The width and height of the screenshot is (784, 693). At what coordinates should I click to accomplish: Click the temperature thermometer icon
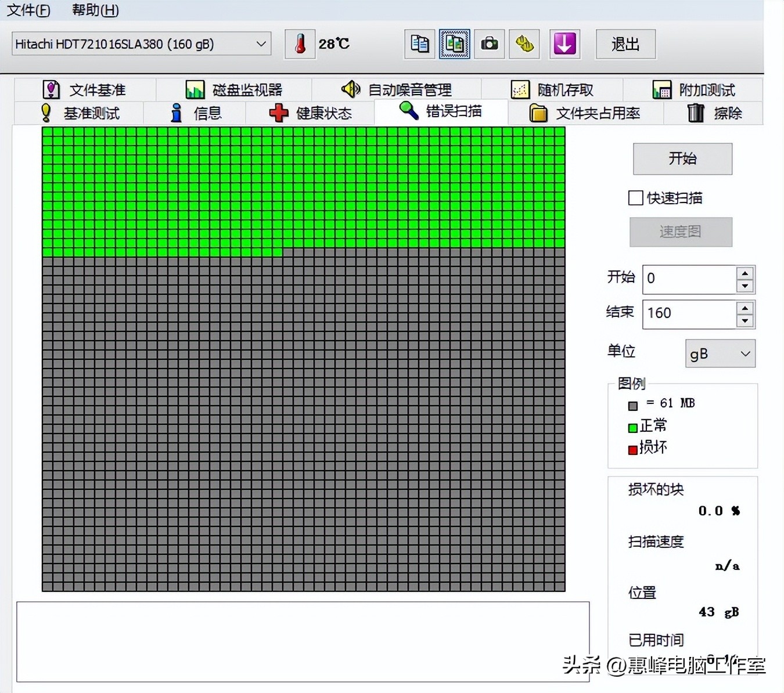(x=300, y=44)
